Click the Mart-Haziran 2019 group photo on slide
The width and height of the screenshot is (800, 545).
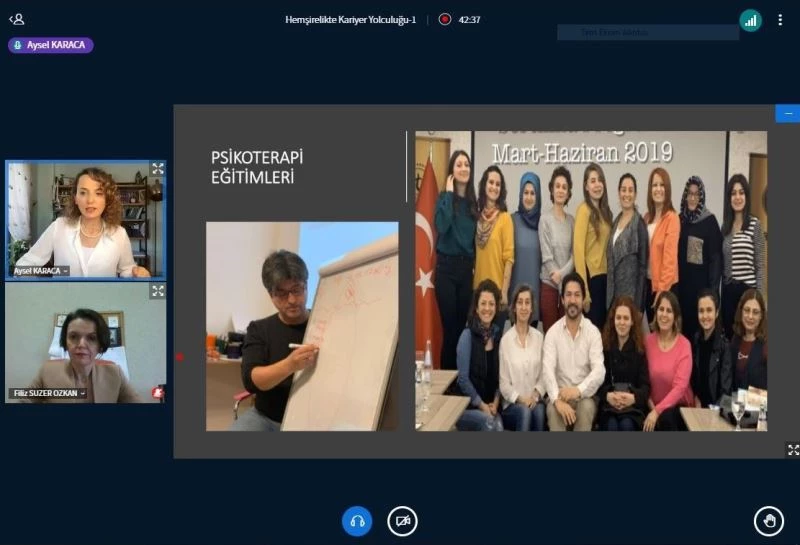(590, 280)
